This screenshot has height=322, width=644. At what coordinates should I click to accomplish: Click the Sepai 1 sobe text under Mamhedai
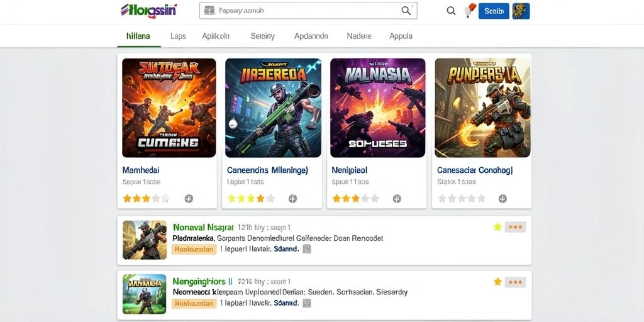pos(142,182)
